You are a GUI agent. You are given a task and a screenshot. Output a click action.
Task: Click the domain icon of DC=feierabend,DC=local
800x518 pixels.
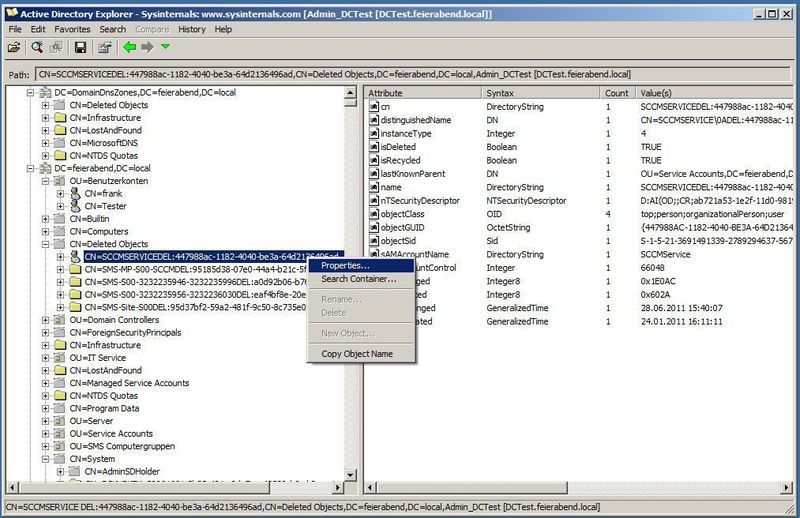(45, 168)
